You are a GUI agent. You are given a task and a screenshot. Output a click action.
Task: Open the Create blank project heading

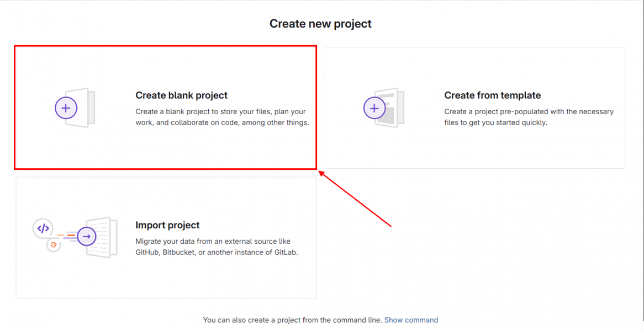click(x=181, y=95)
